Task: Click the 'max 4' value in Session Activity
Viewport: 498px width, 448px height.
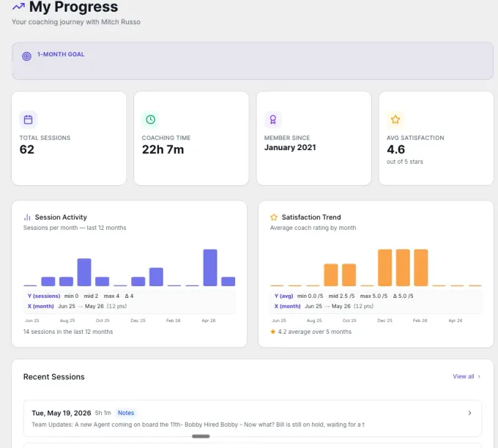Action: 111,296
